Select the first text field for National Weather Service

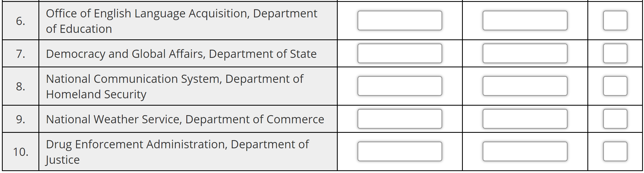coord(399,119)
